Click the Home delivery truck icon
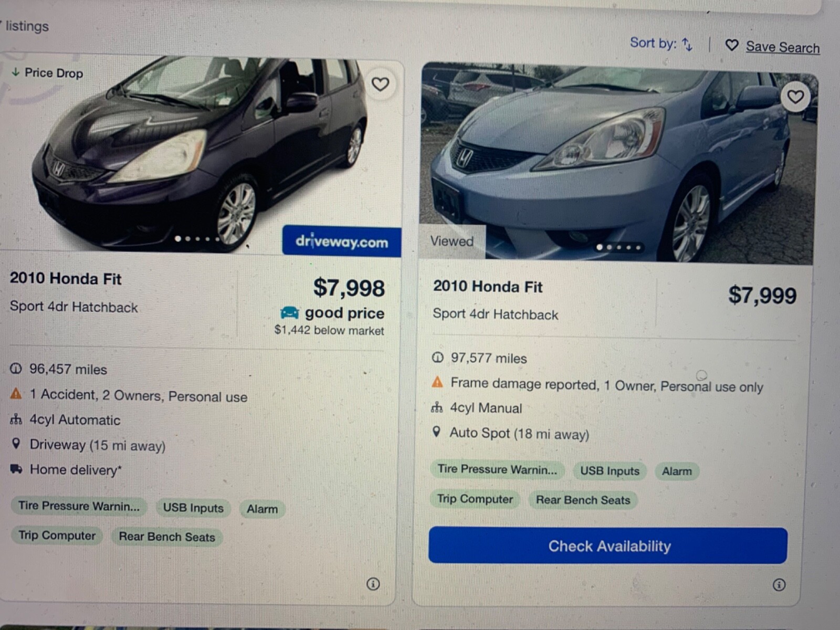The height and width of the screenshot is (630, 840). [x=16, y=469]
